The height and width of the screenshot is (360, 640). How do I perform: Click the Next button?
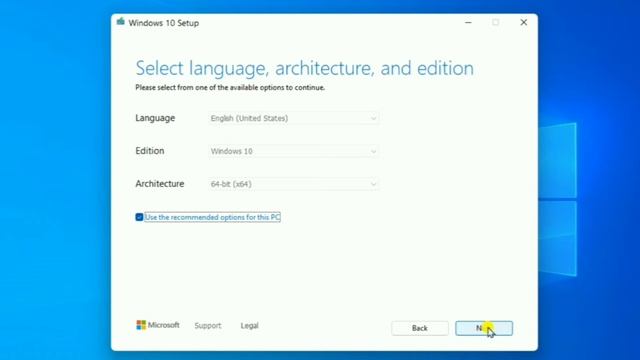[x=484, y=328]
